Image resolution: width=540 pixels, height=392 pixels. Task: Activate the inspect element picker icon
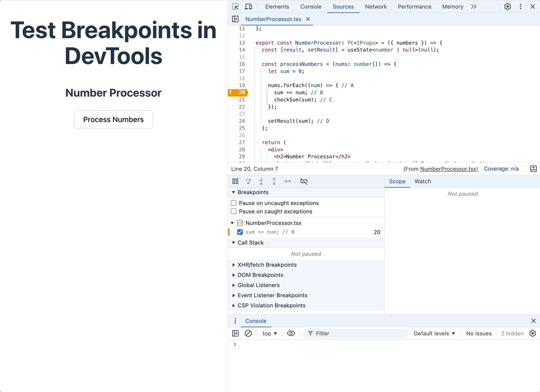[x=235, y=6]
